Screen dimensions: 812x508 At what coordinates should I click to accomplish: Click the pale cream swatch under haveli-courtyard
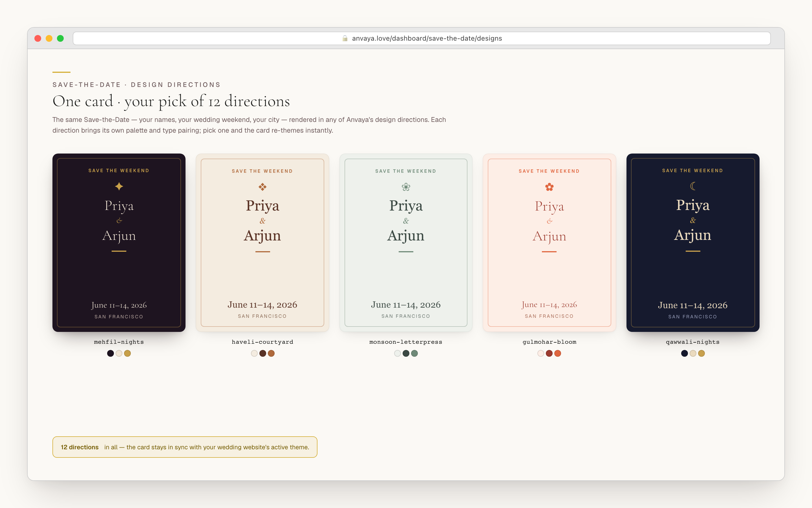tap(254, 353)
